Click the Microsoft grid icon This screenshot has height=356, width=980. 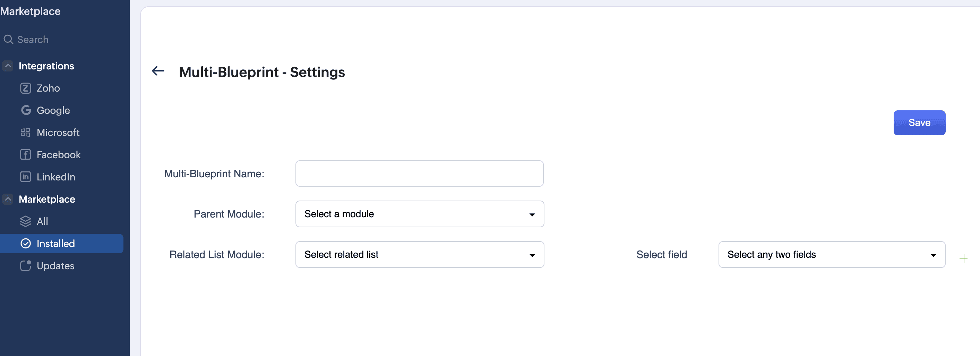pyautogui.click(x=26, y=133)
